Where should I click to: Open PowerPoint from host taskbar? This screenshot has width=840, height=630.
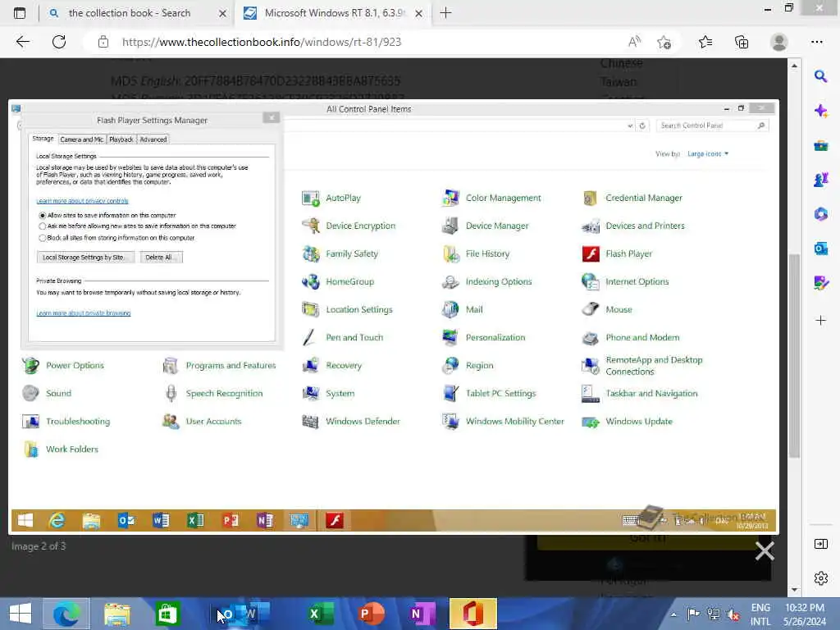point(372,614)
